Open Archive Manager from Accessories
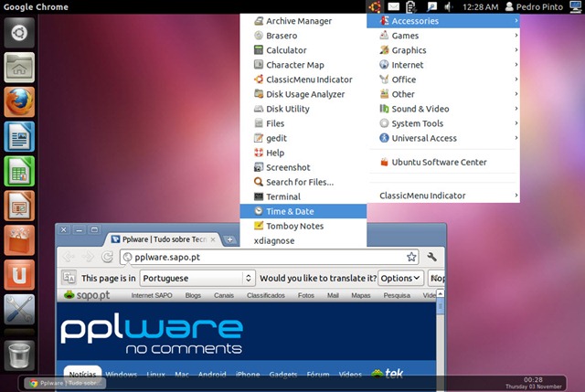 pyautogui.click(x=303, y=21)
